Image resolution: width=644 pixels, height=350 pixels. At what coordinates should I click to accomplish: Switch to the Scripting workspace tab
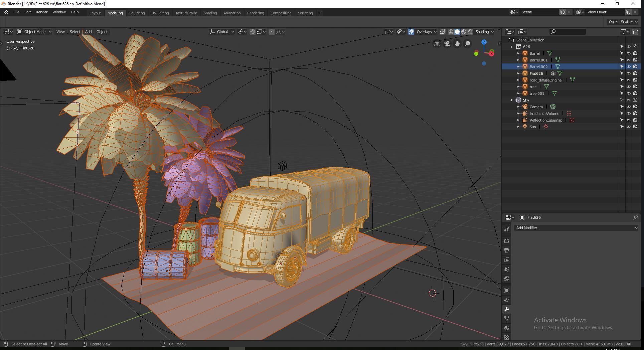pyautogui.click(x=305, y=13)
